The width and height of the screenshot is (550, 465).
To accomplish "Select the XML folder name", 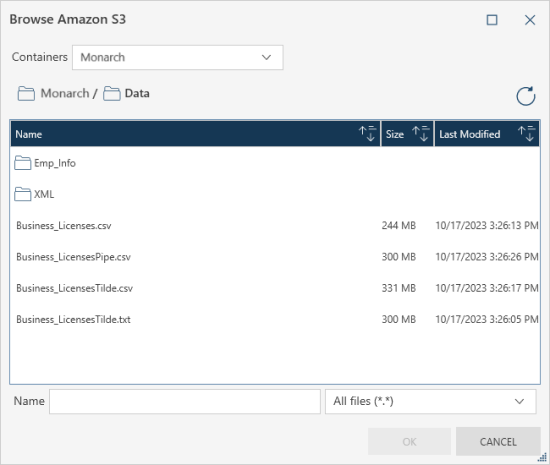I will (44, 194).
